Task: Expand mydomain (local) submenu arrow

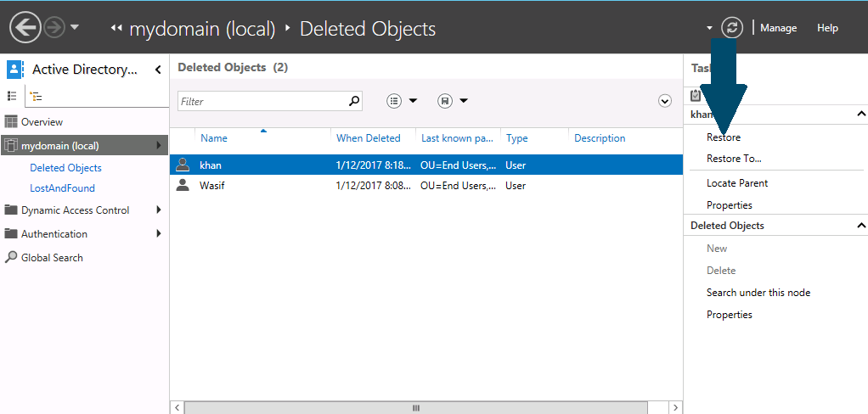Action: (x=159, y=145)
